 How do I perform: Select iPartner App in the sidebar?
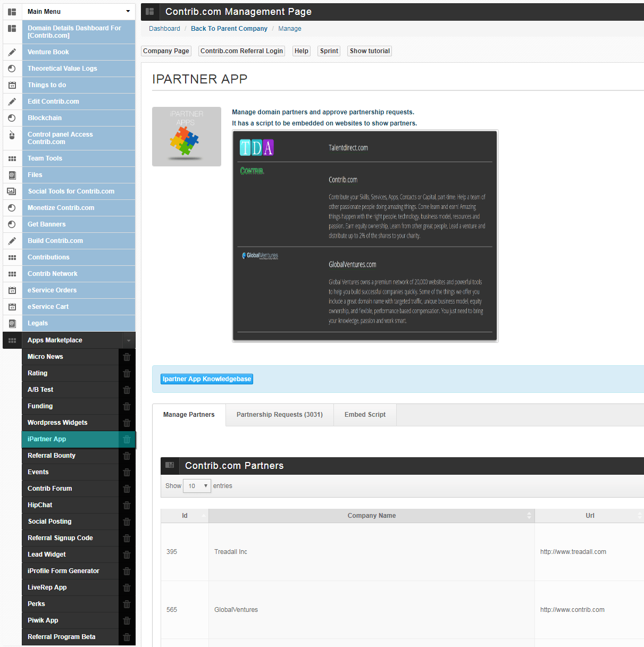(70, 439)
